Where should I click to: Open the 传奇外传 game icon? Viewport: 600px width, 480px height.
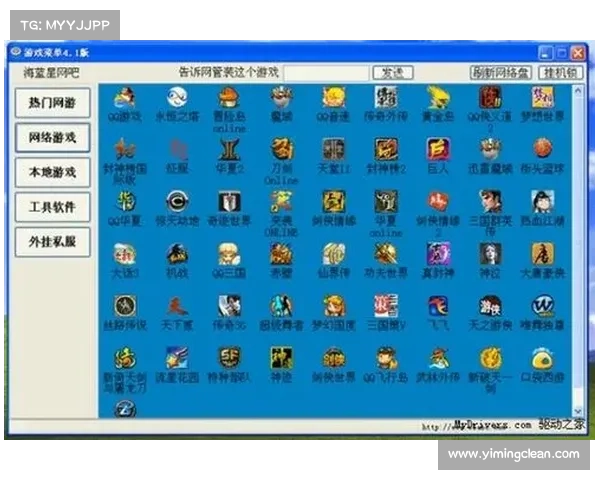point(386,97)
